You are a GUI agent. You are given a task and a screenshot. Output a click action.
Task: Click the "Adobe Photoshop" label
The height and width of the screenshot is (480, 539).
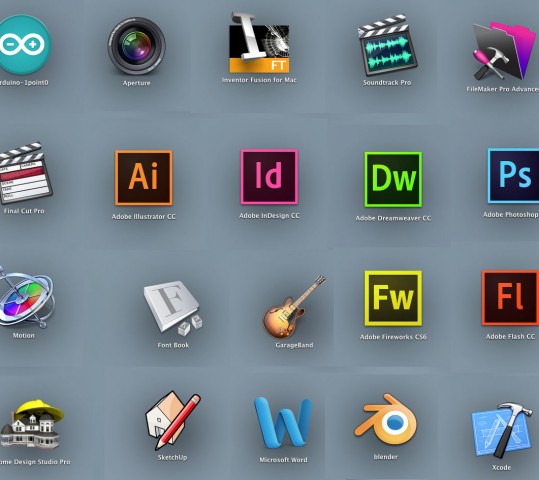pyautogui.click(x=511, y=215)
